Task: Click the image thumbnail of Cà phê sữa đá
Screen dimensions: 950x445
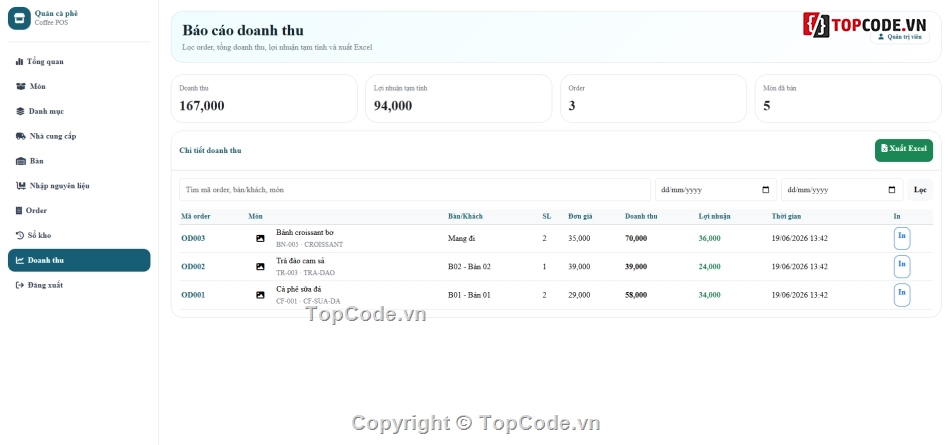Action: pyautogui.click(x=260, y=295)
